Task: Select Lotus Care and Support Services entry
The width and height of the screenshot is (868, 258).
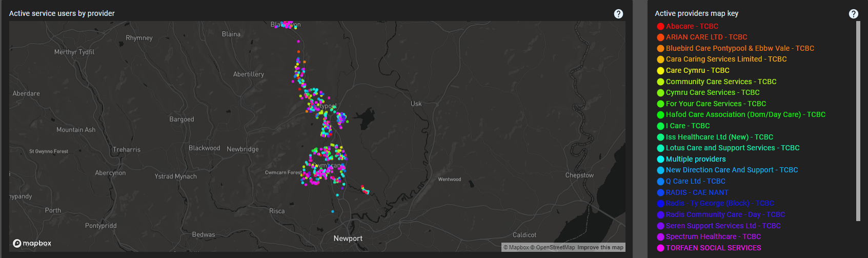Action: (733, 148)
